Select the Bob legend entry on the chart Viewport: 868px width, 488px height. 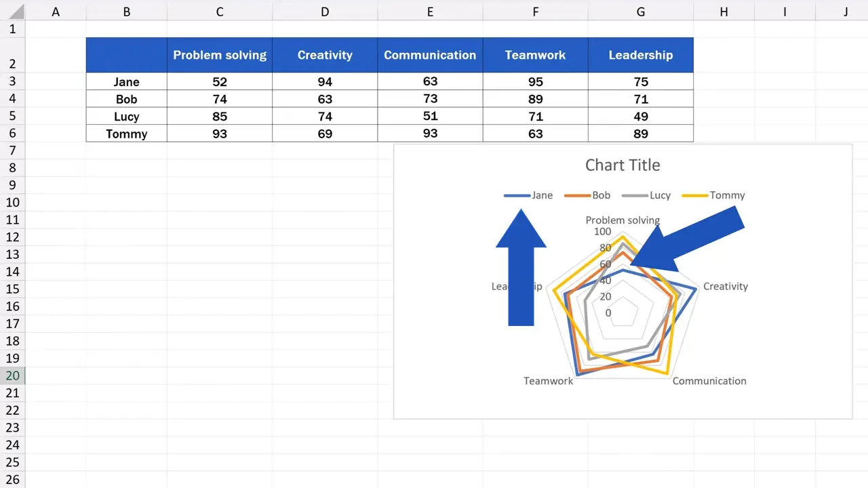601,195
